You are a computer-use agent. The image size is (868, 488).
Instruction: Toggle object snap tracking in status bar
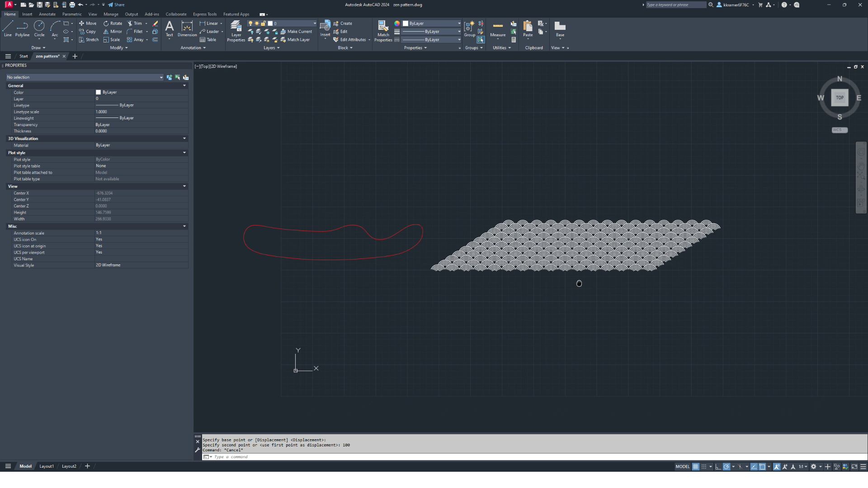click(754, 467)
